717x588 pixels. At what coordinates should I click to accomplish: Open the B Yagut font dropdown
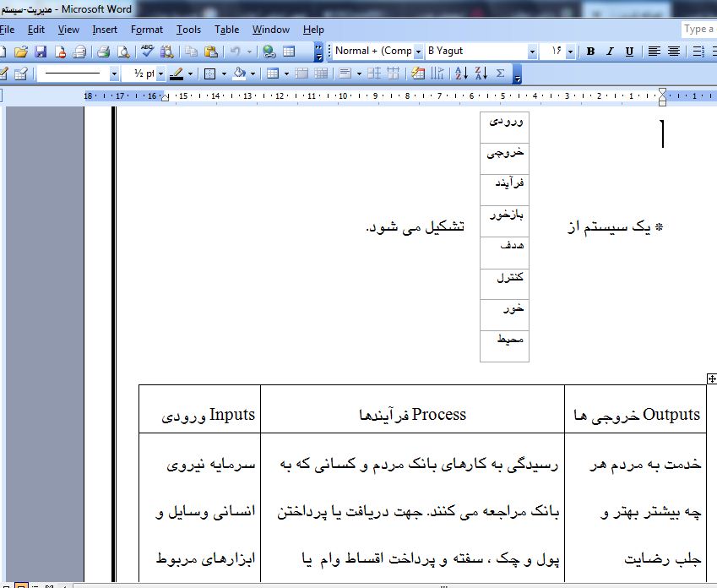pos(532,52)
